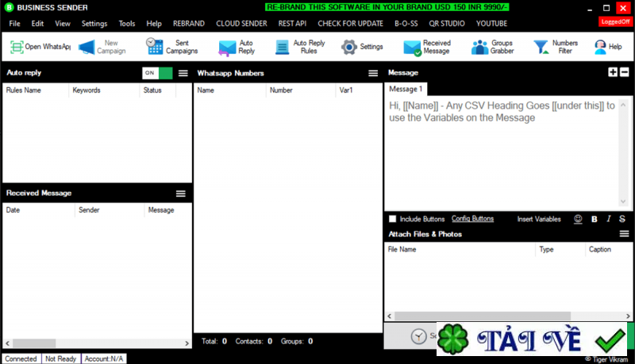Click message box scroll up arrow

point(623,105)
